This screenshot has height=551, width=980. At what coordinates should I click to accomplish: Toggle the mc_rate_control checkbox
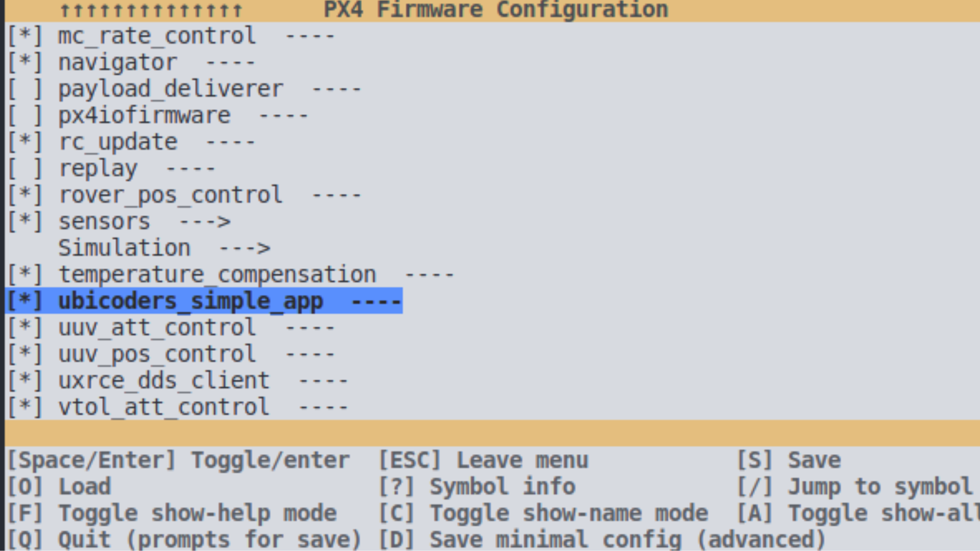tap(25, 36)
